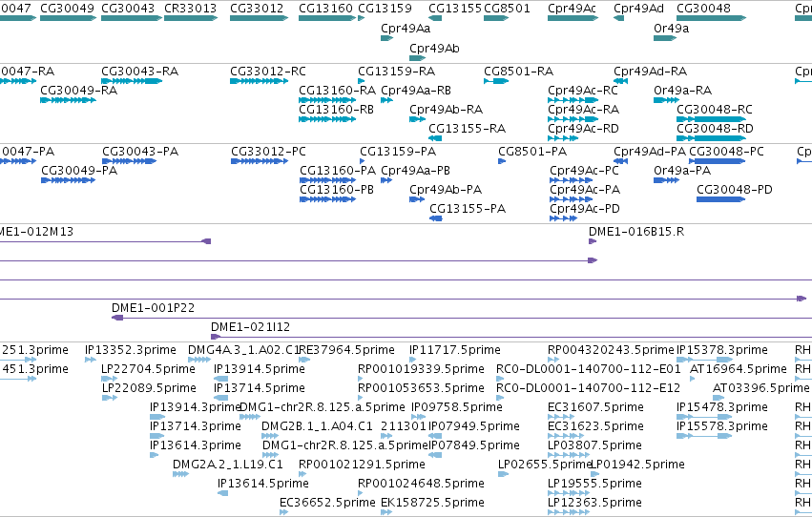Select BAC clone DME1-001P22

pos(462,318)
